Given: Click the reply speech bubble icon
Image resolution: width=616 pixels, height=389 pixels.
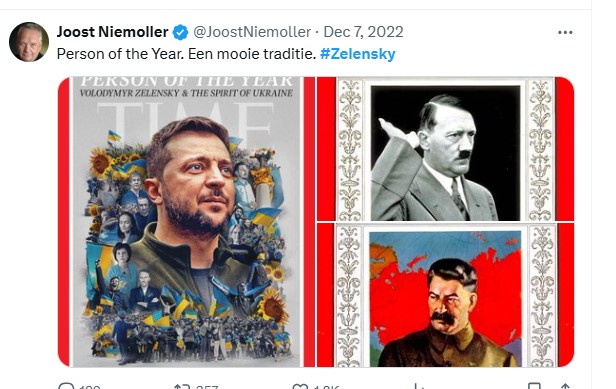Looking at the screenshot, I should tap(65, 386).
